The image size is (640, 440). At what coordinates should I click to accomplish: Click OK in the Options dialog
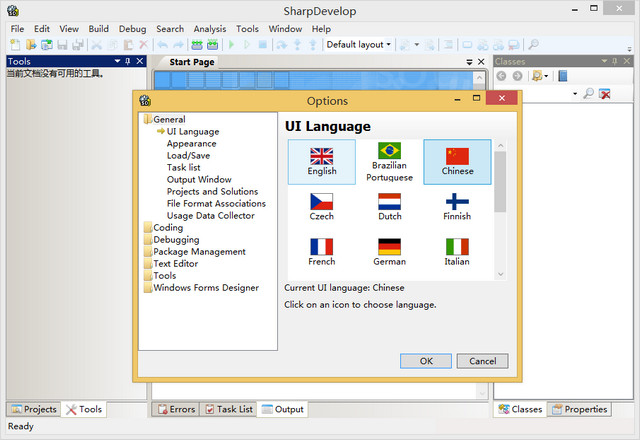pyautogui.click(x=426, y=361)
